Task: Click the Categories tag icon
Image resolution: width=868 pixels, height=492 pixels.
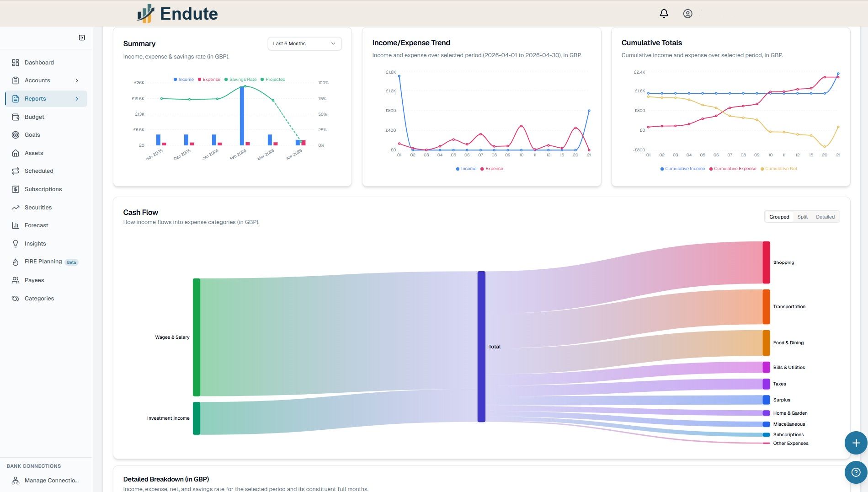Action: pyautogui.click(x=16, y=299)
